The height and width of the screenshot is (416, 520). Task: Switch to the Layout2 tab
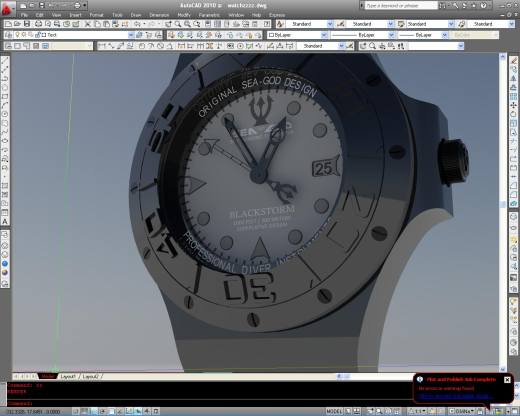point(91,376)
